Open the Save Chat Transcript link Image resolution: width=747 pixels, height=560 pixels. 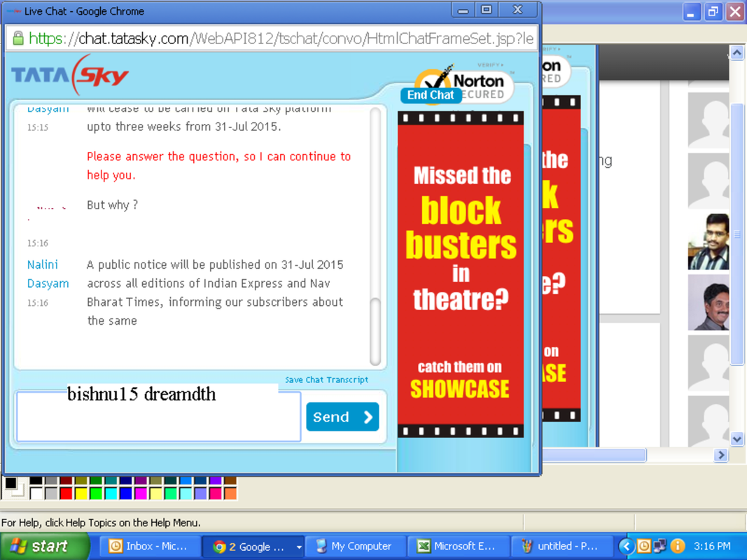coord(326,379)
